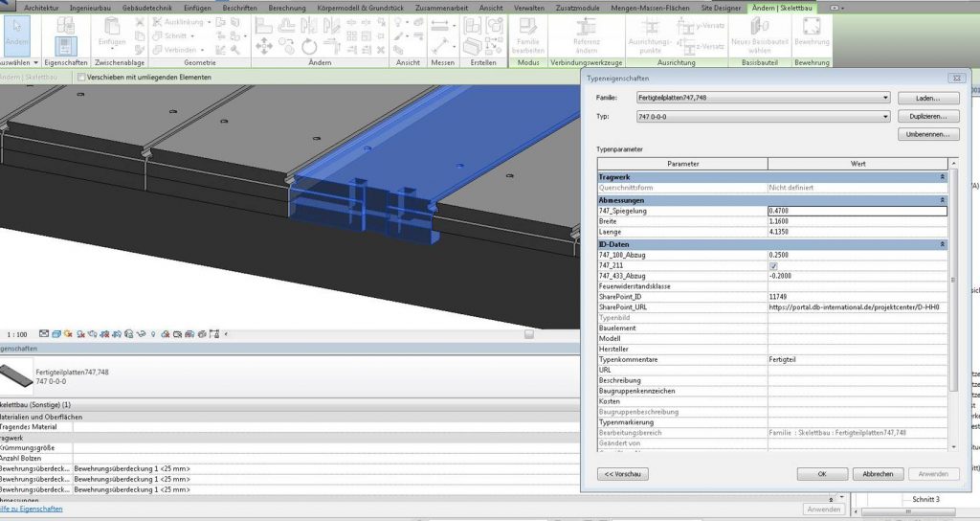Enable Verschieben mit umliegenden Elementen checkbox
This screenshot has height=521, width=980.
(x=82, y=77)
